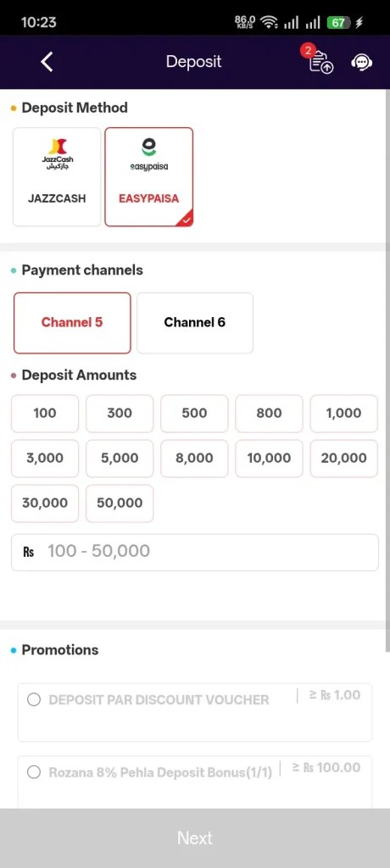Open deposit records clipboard icon
The image size is (390, 868).
coord(320,62)
